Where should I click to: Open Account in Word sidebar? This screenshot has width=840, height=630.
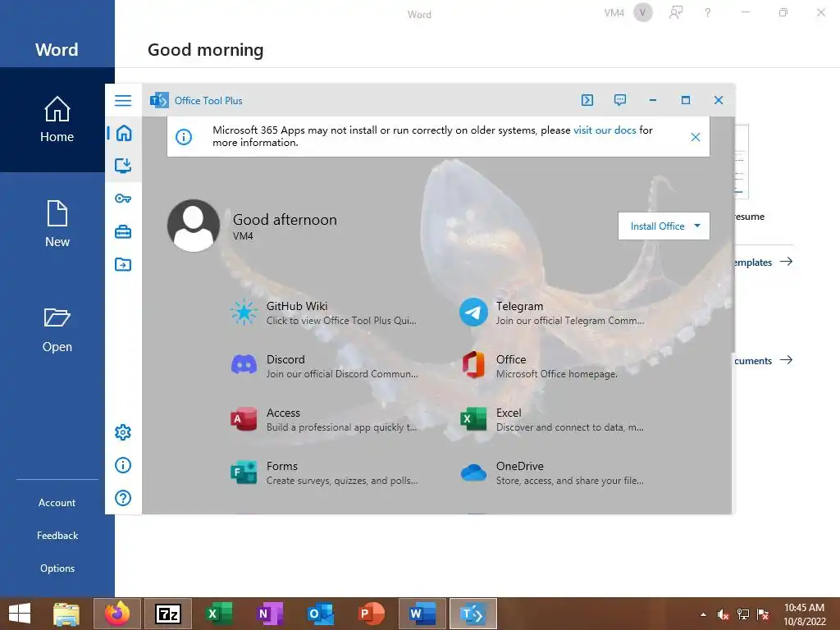pyautogui.click(x=57, y=503)
